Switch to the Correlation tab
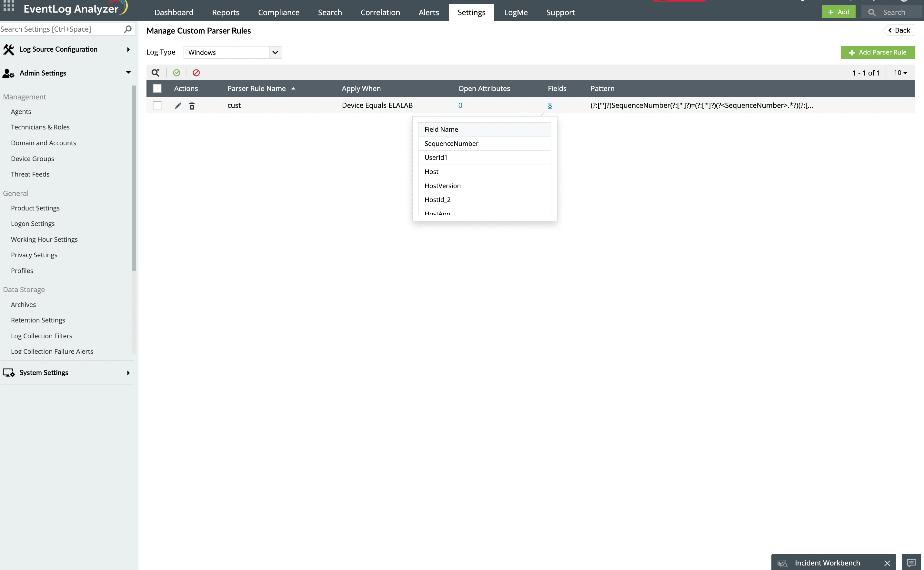The width and height of the screenshot is (924, 570). [380, 13]
